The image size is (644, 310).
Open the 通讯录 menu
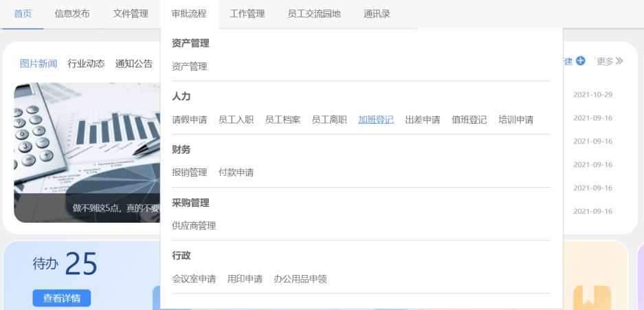tap(377, 13)
